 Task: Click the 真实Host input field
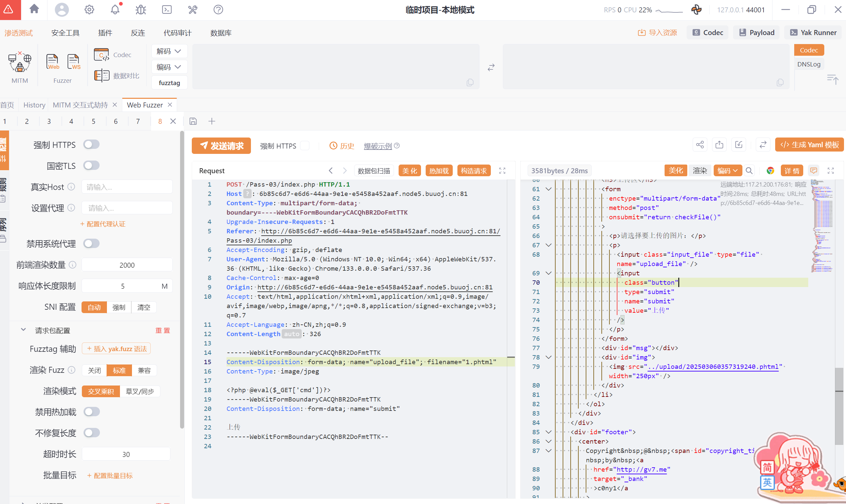(x=127, y=187)
